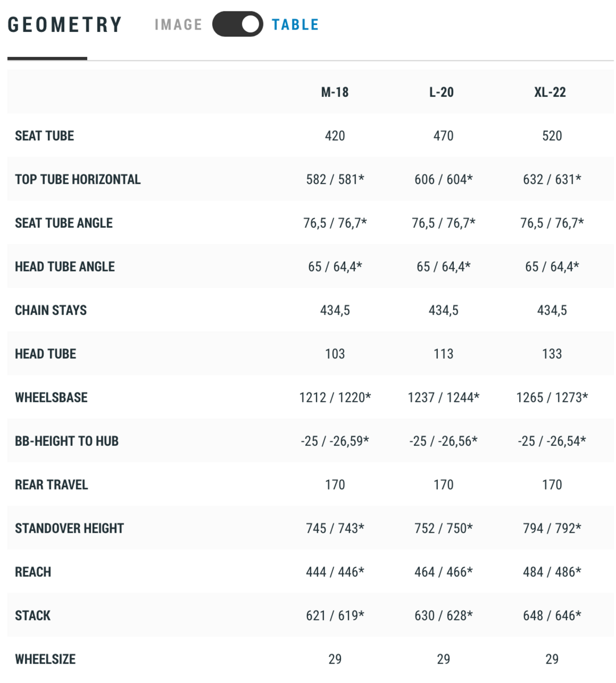Click the M-18 wheelbase value 1212 / 1220*
This screenshot has width=616, height=683.
point(335,398)
